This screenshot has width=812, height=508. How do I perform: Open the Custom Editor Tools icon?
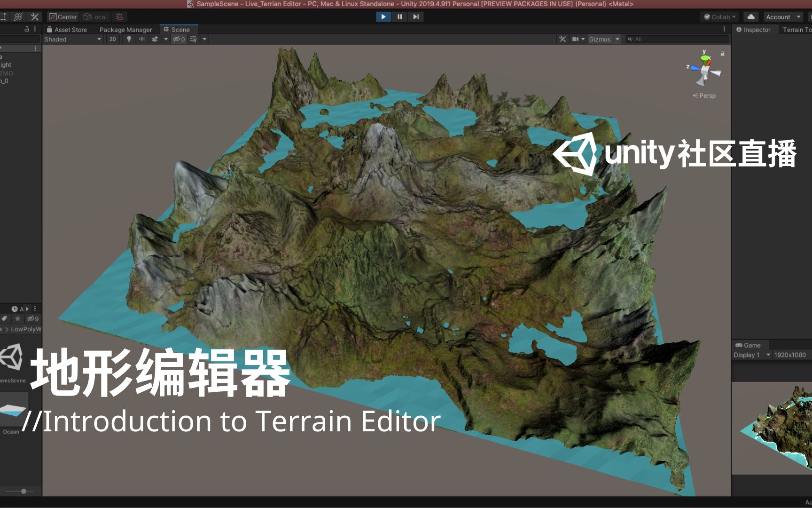(x=34, y=16)
